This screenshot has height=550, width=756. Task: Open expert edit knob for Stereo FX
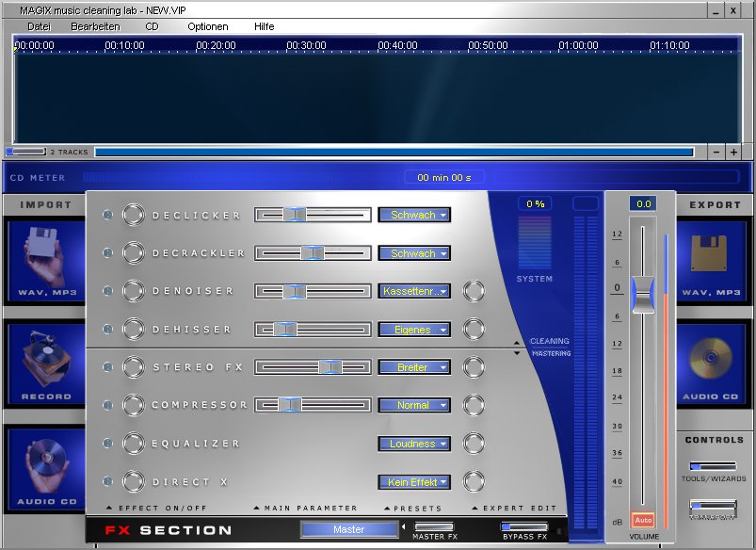474,367
